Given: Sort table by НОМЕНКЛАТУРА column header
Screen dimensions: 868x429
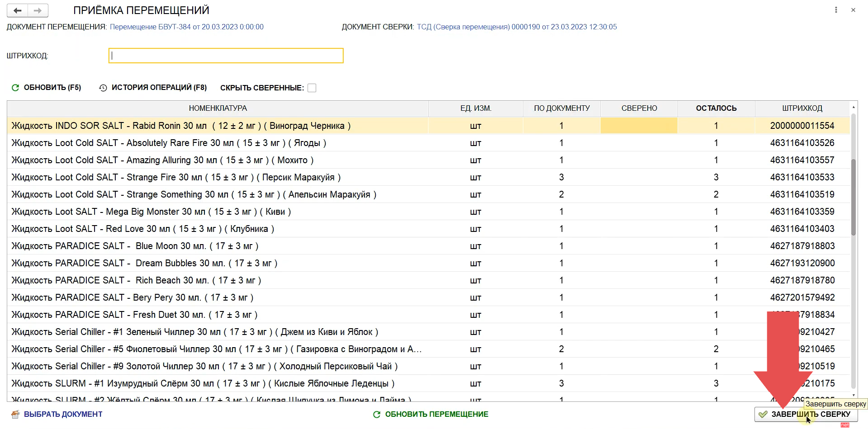Looking at the screenshot, I should pos(218,108).
